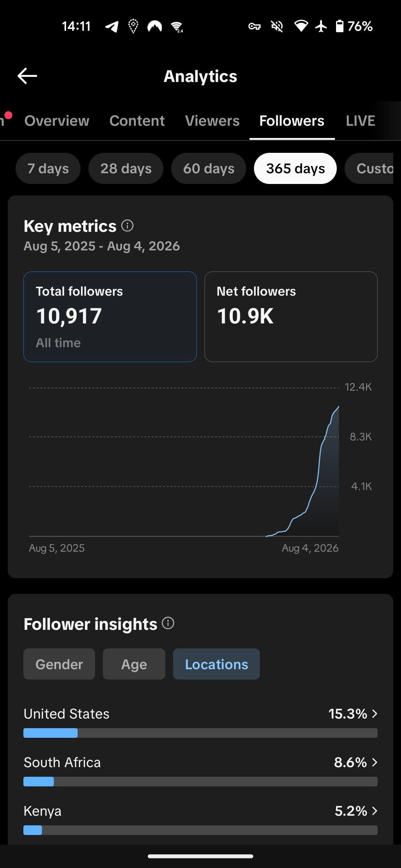Switch to the Overview tab
401x868 pixels.
(57, 121)
